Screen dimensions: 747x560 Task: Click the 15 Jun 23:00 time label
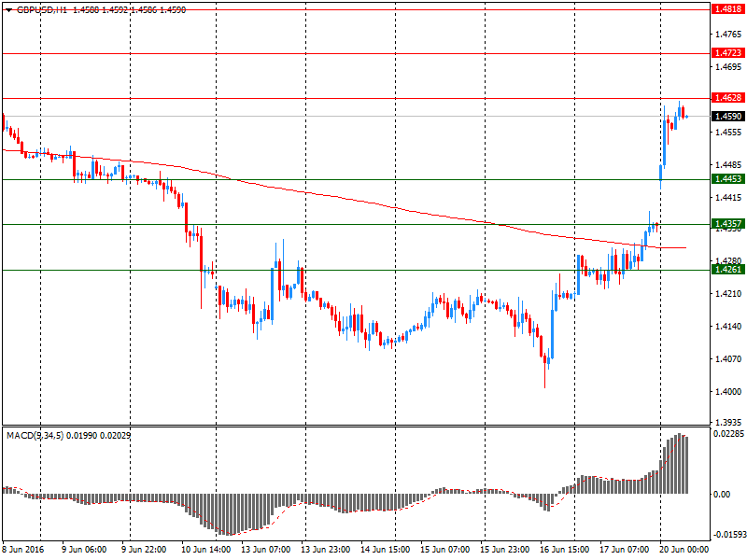pos(504,550)
